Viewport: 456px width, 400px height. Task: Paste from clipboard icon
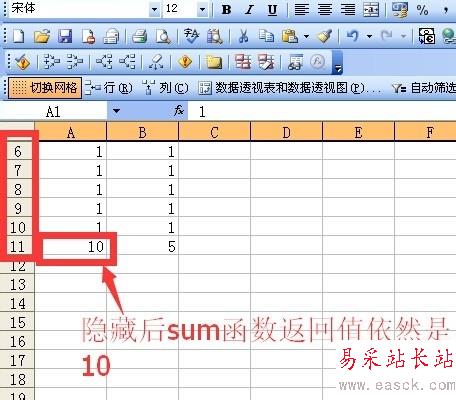pyautogui.click(x=290, y=36)
